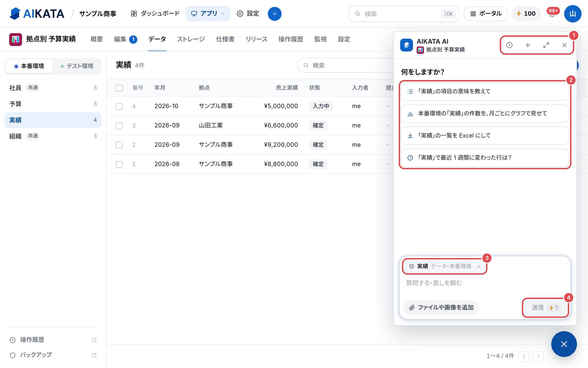
Task: Switch to the ストレージ tab
Action: (191, 39)
